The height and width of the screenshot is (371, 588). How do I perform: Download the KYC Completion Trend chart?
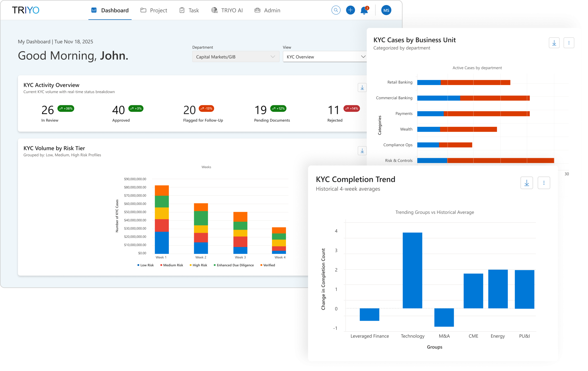(526, 183)
